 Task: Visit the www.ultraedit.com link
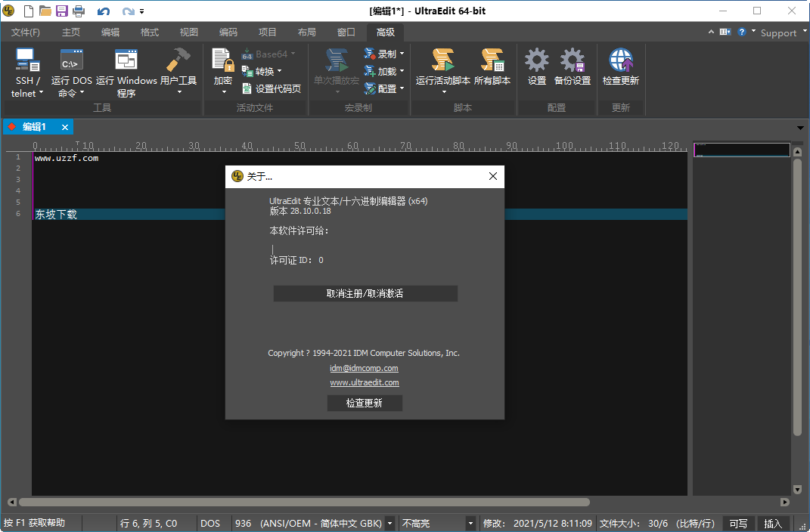point(365,382)
